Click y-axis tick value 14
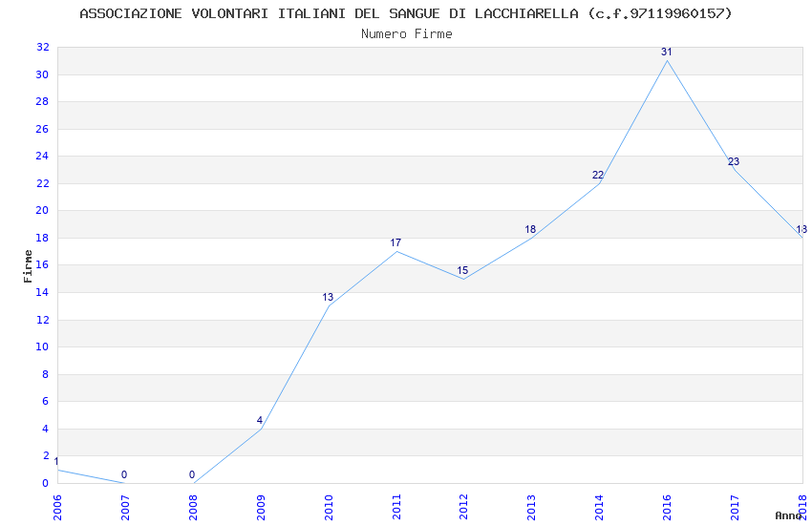 point(42,292)
